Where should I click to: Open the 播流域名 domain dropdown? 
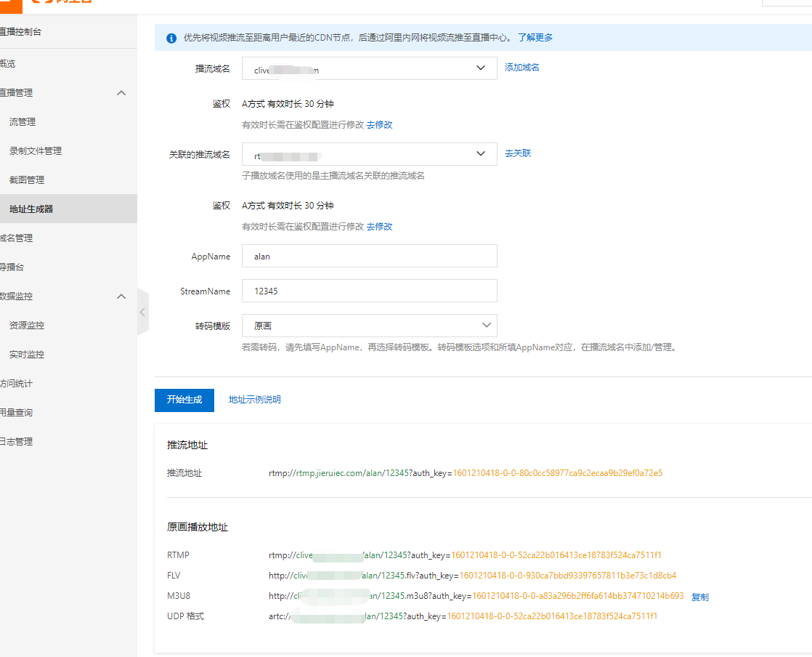click(x=480, y=68)
